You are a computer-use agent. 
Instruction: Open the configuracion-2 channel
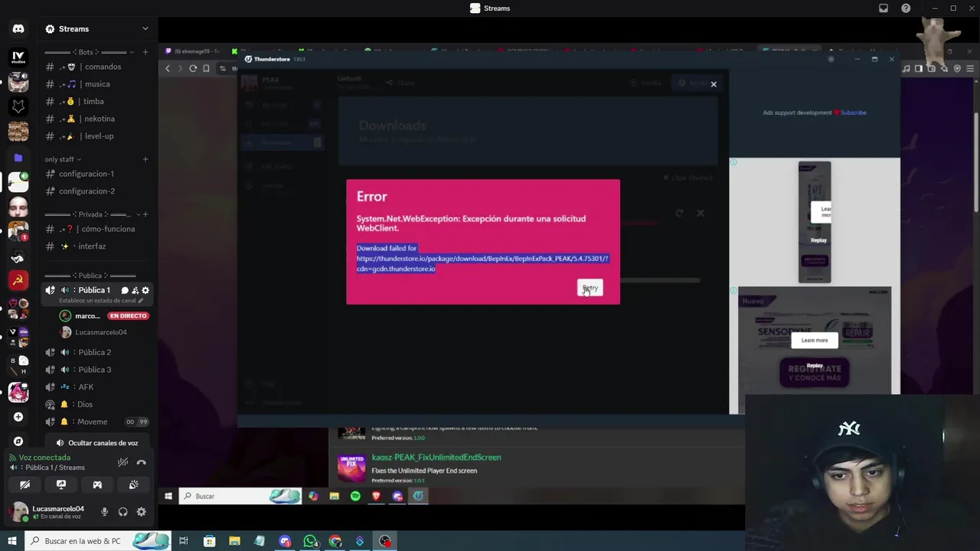pyautogui.click(x=96, y=191)
